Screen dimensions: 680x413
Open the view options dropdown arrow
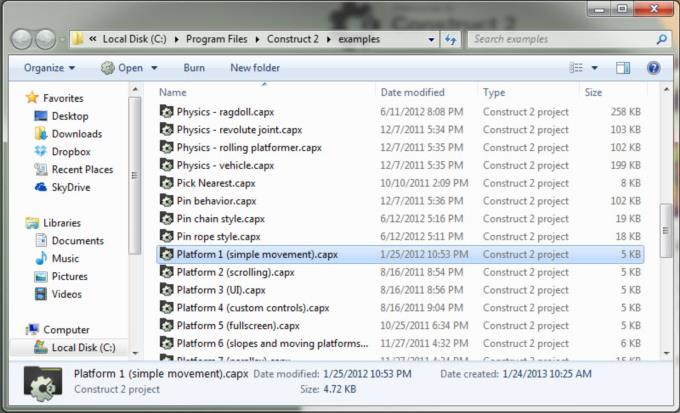[595, 68]
